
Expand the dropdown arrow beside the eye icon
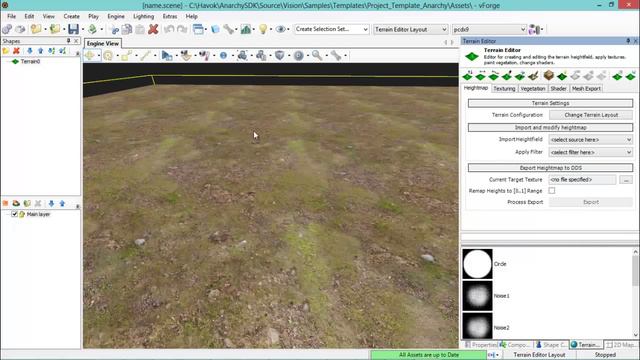tap(288, 29)
